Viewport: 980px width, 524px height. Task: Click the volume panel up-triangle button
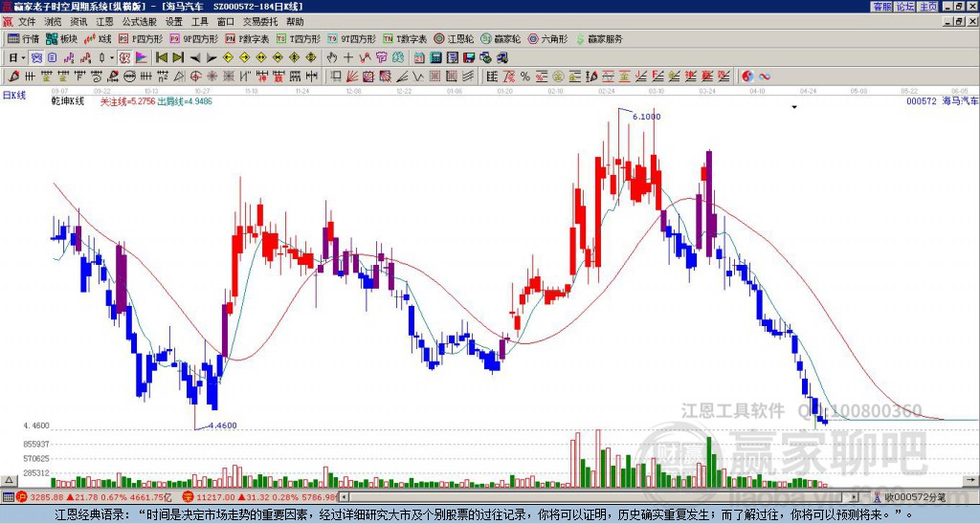9,480
